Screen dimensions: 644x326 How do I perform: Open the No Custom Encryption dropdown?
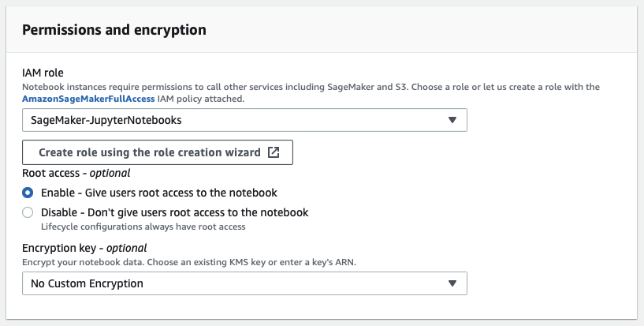point(244,283)
